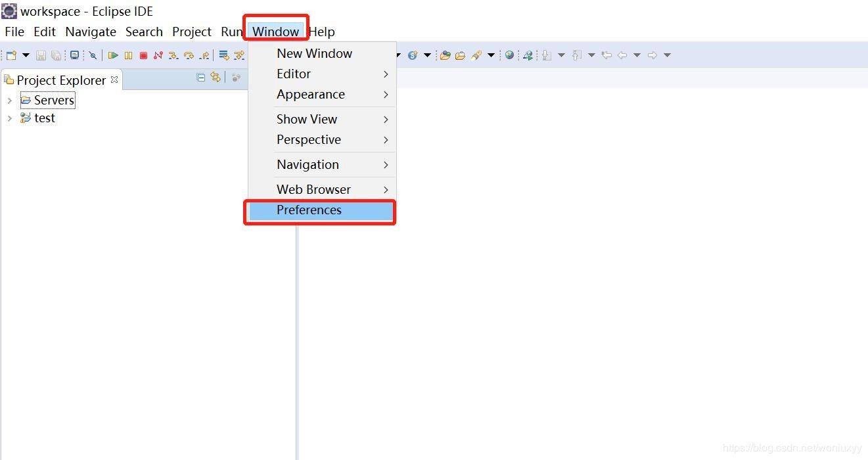
Task: Launch Web Services Explorer icon
Action: (528, 55)
